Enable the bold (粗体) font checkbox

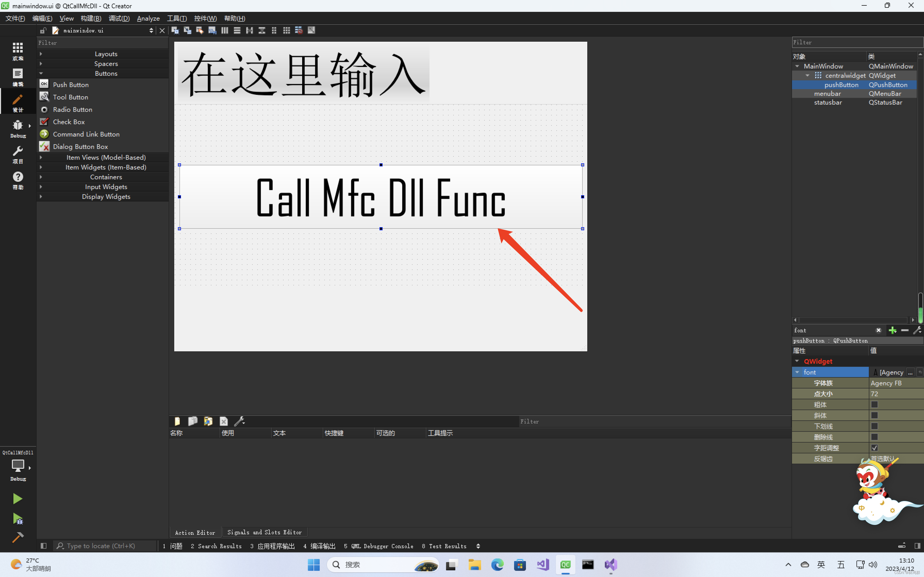click(874, 404)
